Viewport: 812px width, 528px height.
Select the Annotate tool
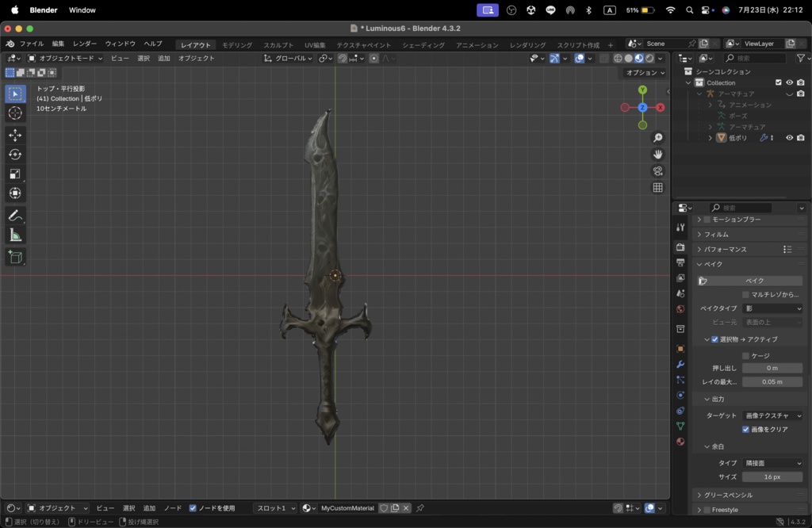click(14, 215)
